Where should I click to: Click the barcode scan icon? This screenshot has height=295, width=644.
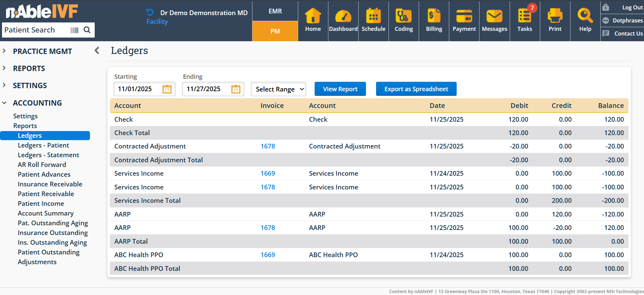click(75, 30)
